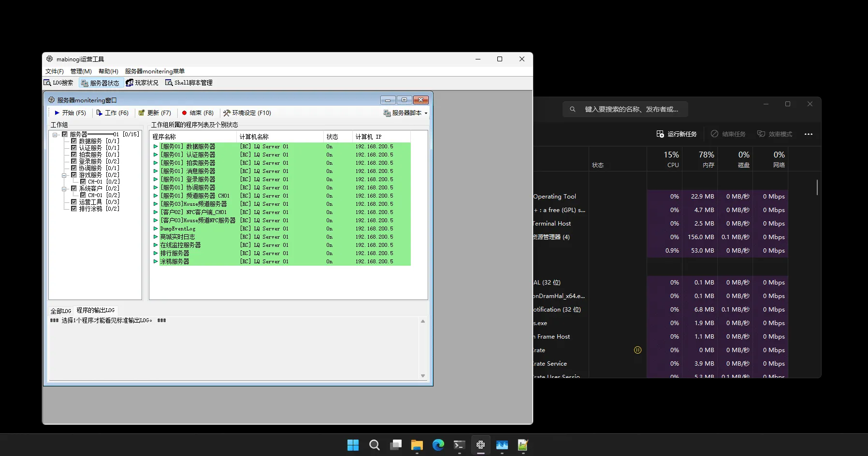The width and height of the screenshot is (868, 456).
Task: Select the DumpEventLog program row
Action: pyautogui.click(x=282, y=228)
